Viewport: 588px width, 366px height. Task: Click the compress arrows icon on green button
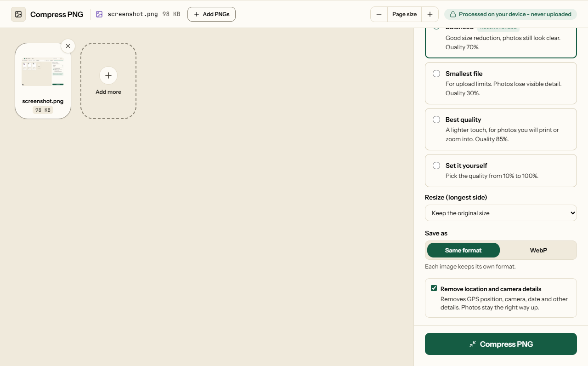473,344
